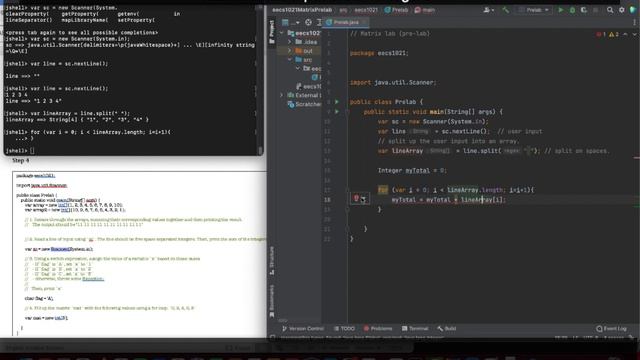This screenshot has height=360, width=640.
Task: Click the error stripe mark beside line 13
Action: tap(637, 158)
